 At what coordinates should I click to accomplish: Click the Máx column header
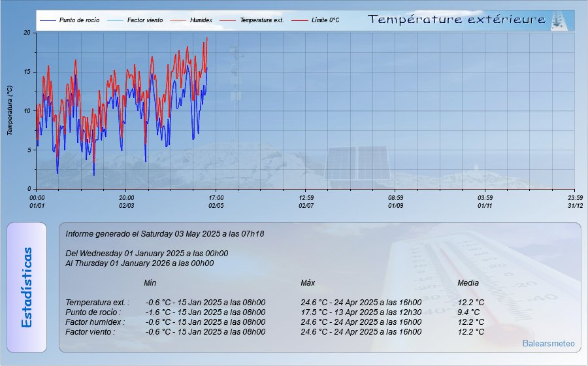(x=308, y=283)
